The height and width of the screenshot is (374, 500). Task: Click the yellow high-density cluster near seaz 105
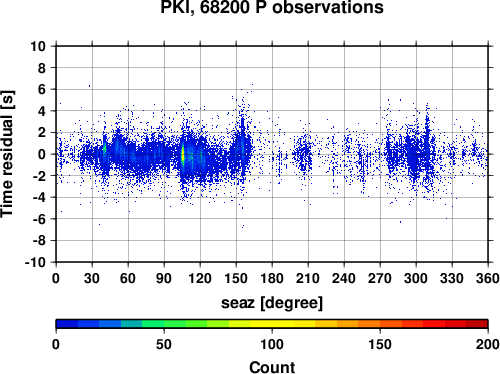(x=183, y=155)
